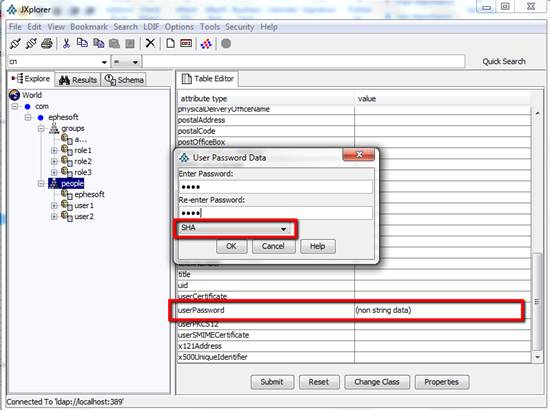
Task: Open the Security menu
Action: coord(240,27)
